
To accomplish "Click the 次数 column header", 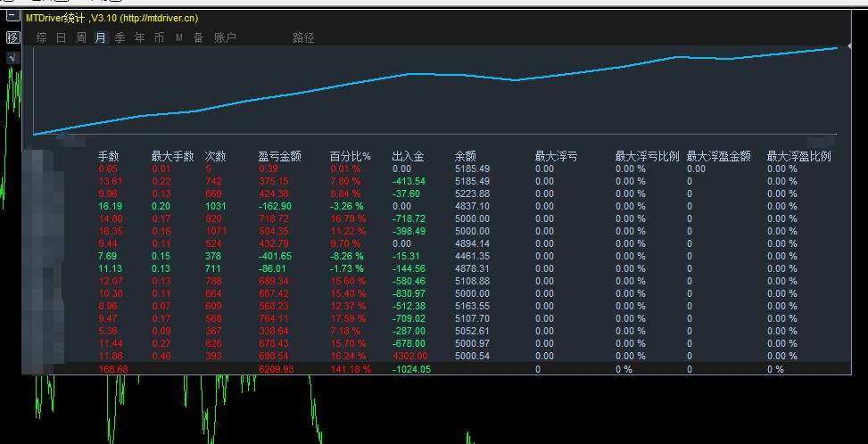I will pos(215,157).
